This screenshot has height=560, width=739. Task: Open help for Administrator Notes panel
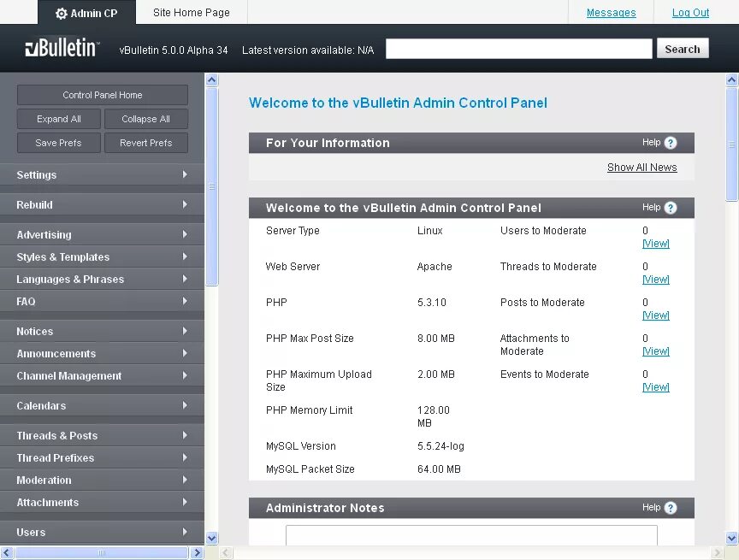(x=671, y=508)
